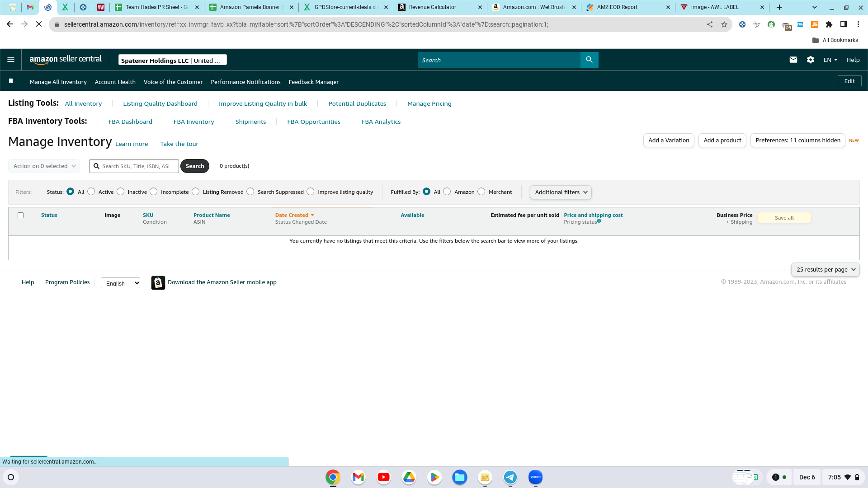
Task: Click the browser address bar URL
Action: pyautogui.click(x=306, y=24)
